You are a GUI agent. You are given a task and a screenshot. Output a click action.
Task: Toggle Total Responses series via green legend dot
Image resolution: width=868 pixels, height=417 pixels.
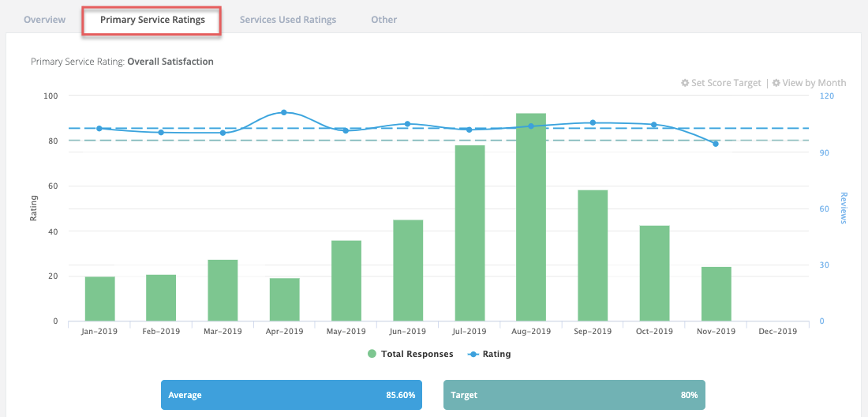click(x=372, y=354)
